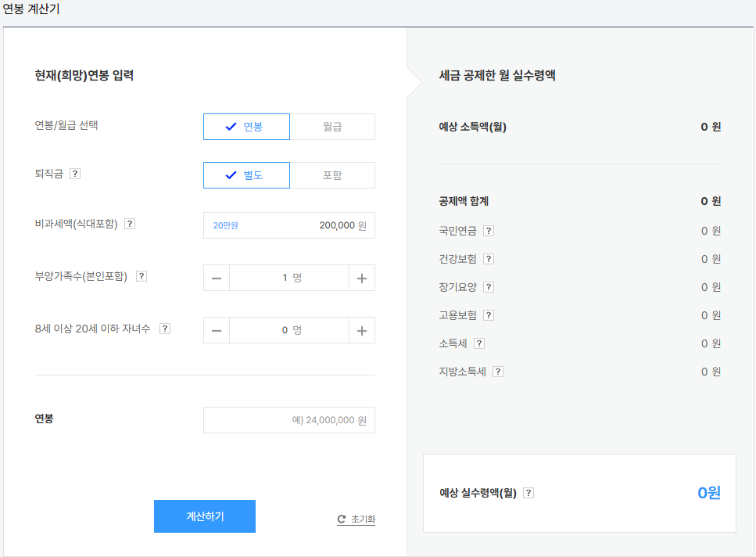
Task: Show help for 장기요양 deduction
Action: (489, 287)
